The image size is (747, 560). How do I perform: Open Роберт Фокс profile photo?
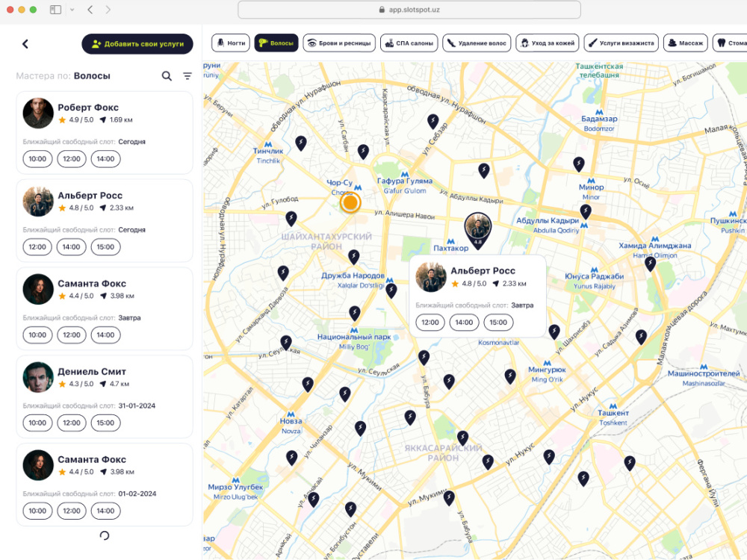pyautogui.click(x=38, y=113)
